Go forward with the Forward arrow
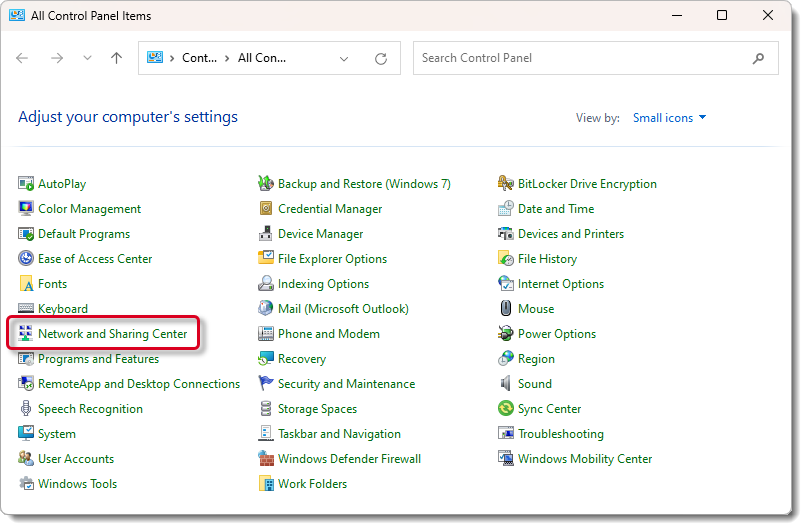 (x=57, y=58)
